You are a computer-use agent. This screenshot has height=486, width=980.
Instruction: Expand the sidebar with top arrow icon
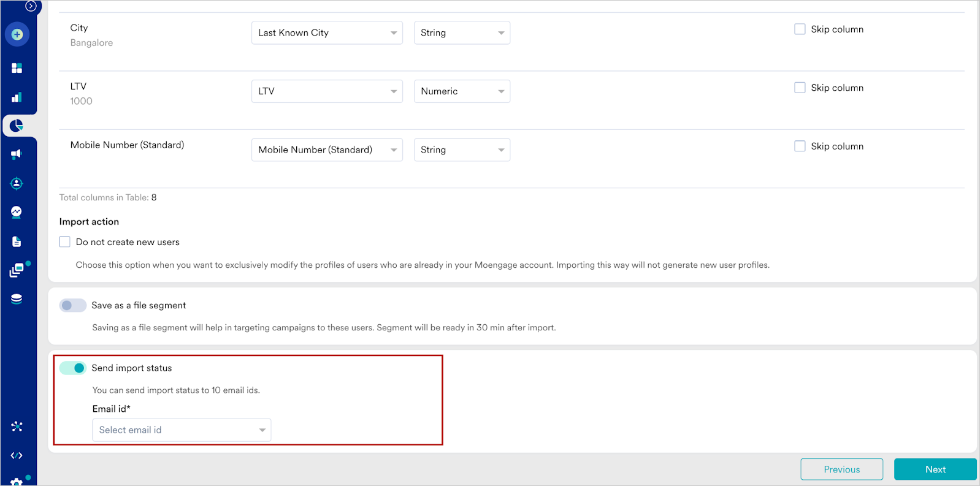pos(31,6)
